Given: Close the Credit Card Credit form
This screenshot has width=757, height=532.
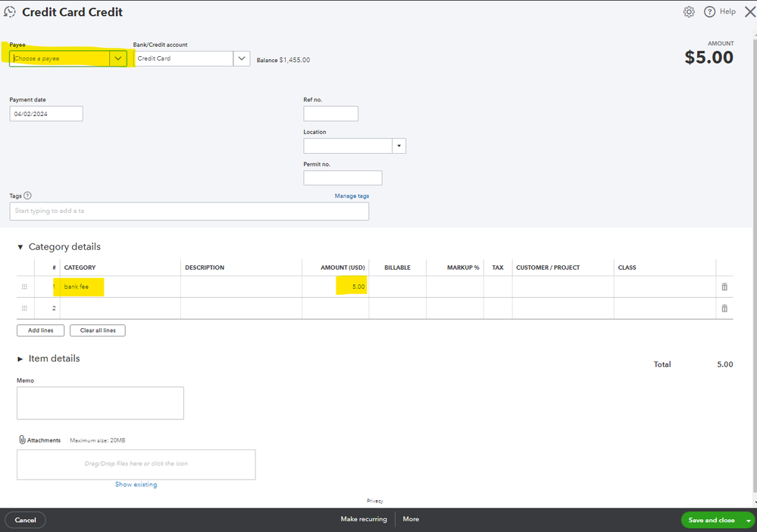Looking at the screenshot, I should [750, 11].
